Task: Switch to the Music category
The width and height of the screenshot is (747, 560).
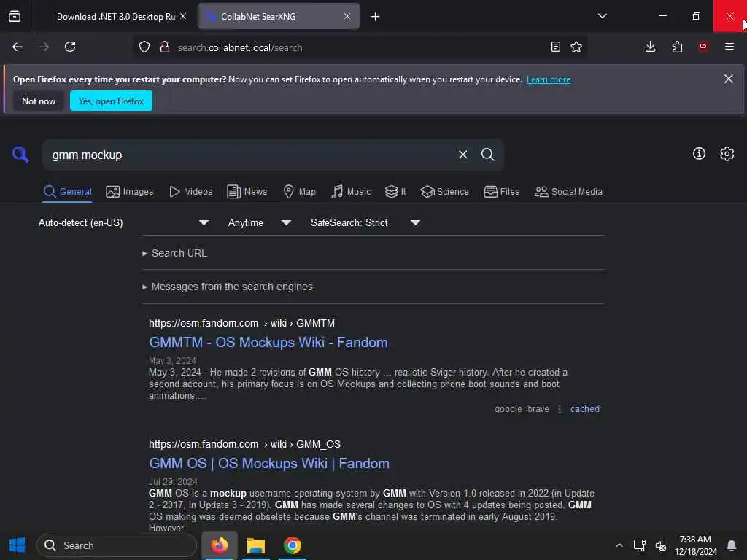Action: coord(351,192)
